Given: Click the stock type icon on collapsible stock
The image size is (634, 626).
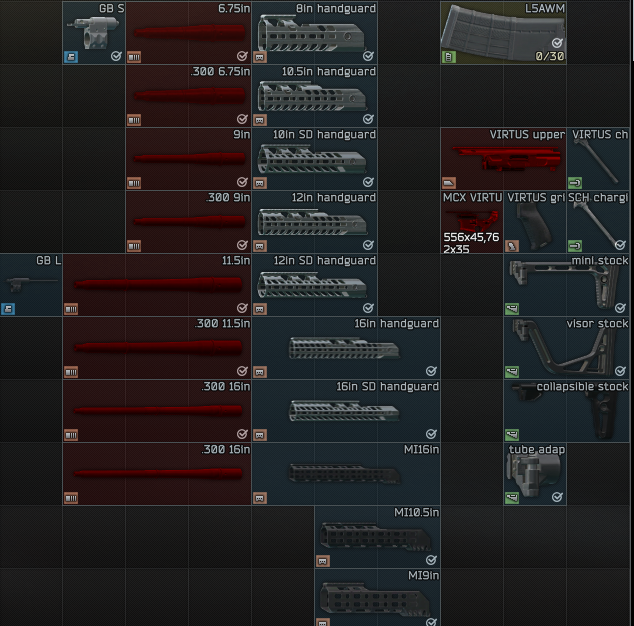Looking at the screenshot, I should click(x=512, y=436).
